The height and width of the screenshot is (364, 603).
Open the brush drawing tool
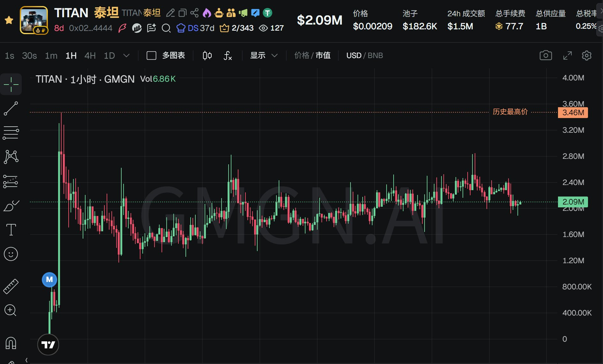[x=11, y=206]
